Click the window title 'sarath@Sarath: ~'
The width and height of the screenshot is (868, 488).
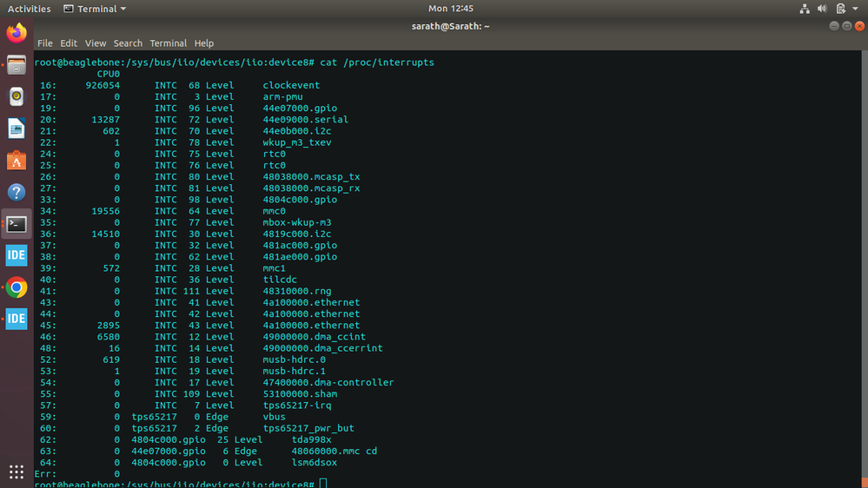(x=451, y=26)
